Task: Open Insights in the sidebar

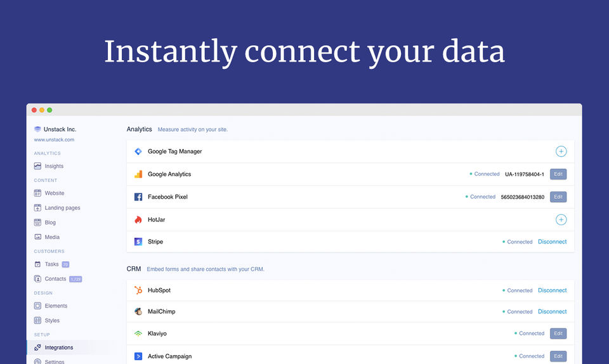Action: click(54, 166)
